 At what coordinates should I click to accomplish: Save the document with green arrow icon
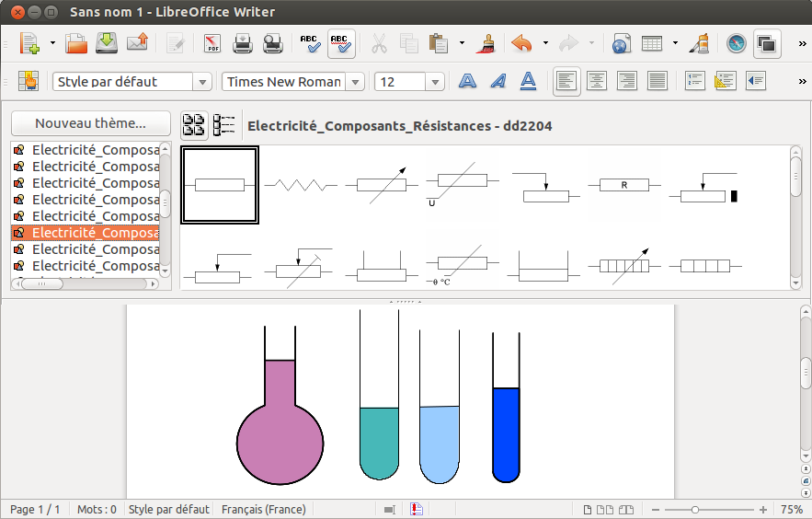(x=106, y=43)
